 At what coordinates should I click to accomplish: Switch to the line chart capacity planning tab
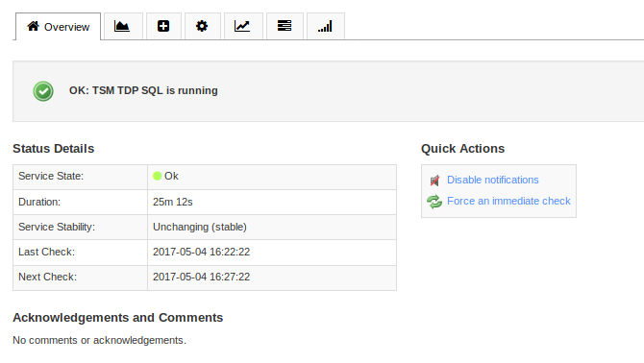[243, 27]
